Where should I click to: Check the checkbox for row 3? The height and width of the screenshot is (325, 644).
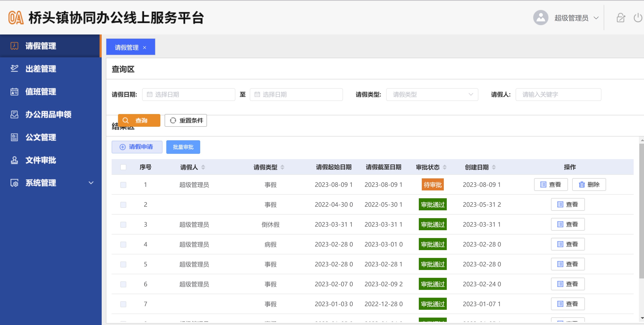coord(123,225)
